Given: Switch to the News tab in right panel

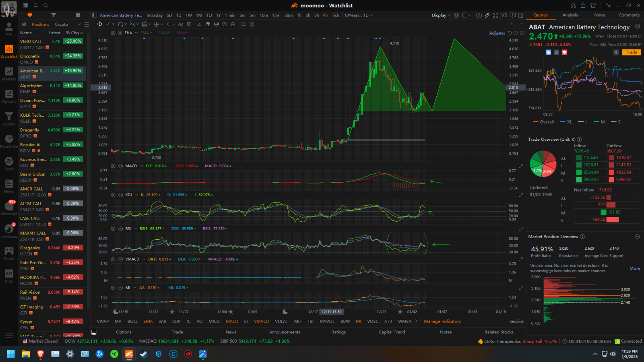Looking at the screenshot, I should [x=599, y=15].
